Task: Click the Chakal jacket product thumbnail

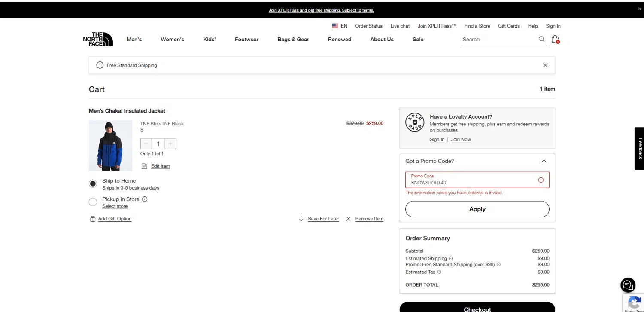Action: pyautogui.click(x=110, y=146)
